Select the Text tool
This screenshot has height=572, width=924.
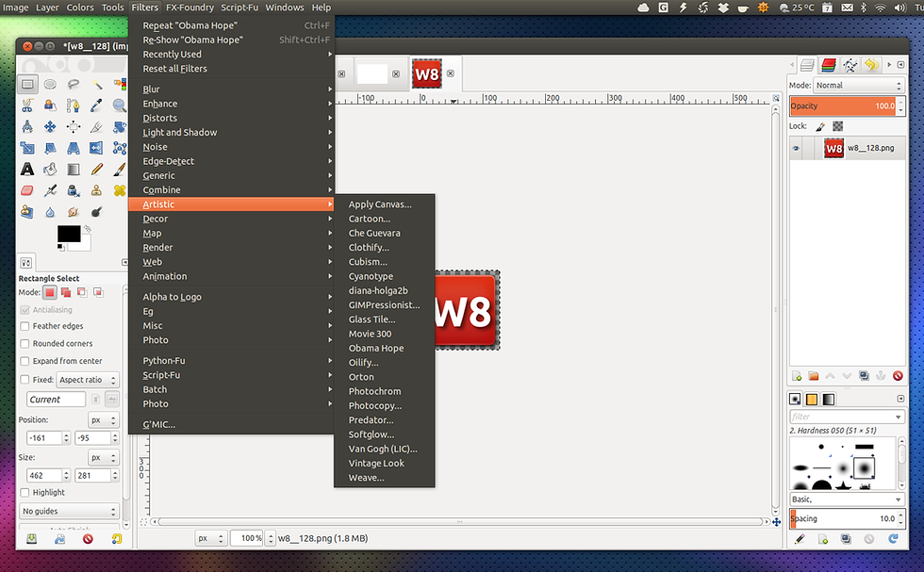(x=27, y=170)
